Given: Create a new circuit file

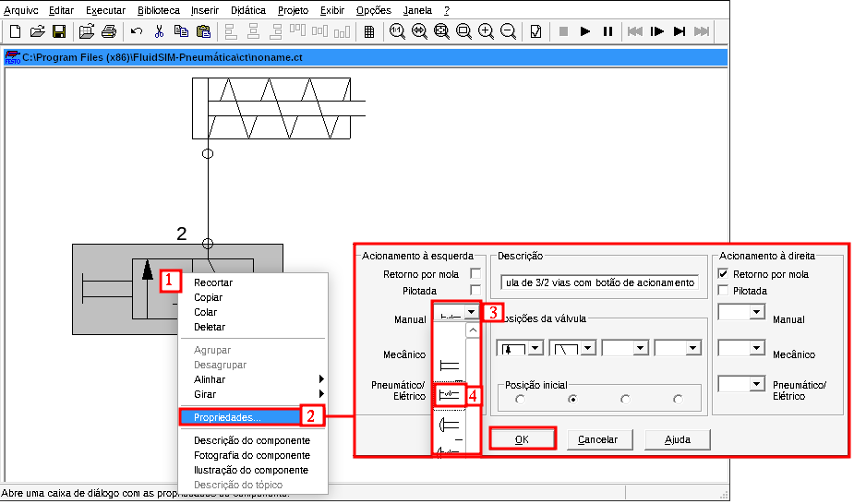Looking at the screenshot, I should pyautogui.click(x=16, y=31).
